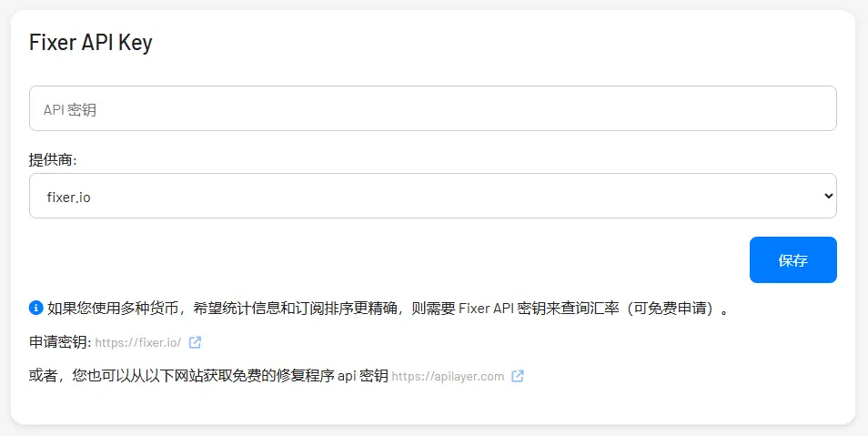Click the 申请密钥 label
The height and width of the screenshot is (436, 868).
(x=59, y=343)
